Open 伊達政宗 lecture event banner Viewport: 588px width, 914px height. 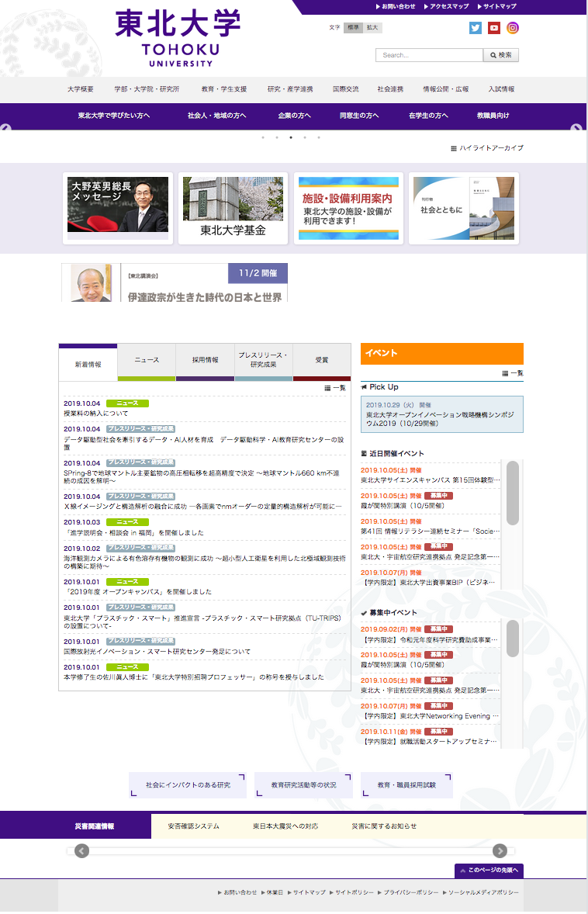pyautogui.click(x=175, y=282)
